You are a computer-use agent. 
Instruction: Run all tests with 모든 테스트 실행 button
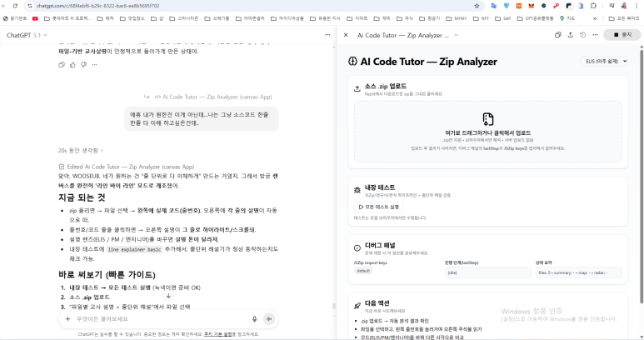pos(379,207)
